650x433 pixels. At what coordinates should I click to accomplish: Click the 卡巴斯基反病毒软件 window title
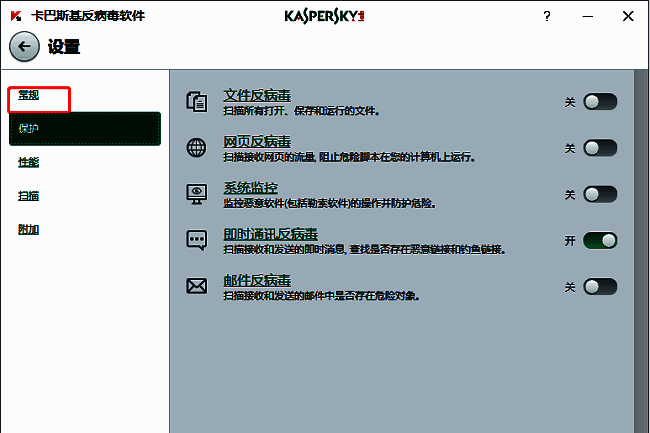click(x=88, y=16)
